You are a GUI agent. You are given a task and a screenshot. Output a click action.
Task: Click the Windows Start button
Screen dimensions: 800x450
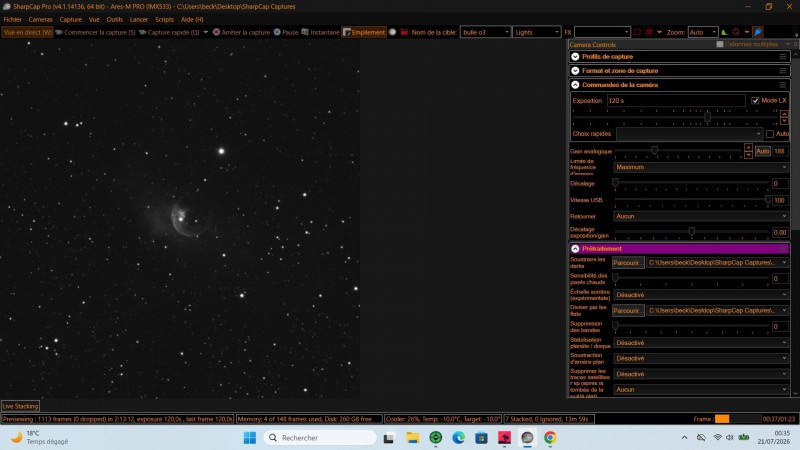tap(250, 438)
